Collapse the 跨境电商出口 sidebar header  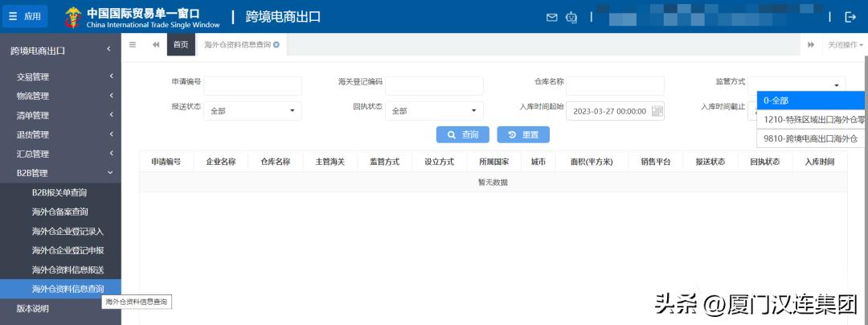pos(60,51)
